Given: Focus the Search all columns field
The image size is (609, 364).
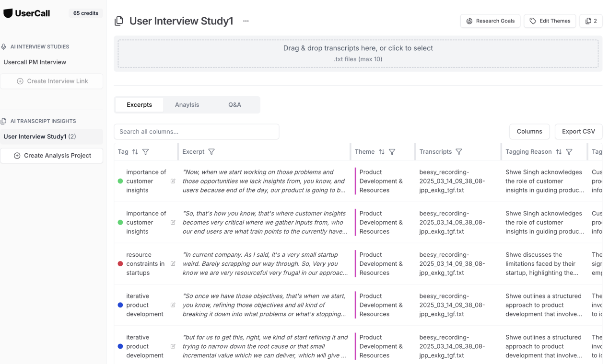Looking at the screenshot, I should (197, 132).
